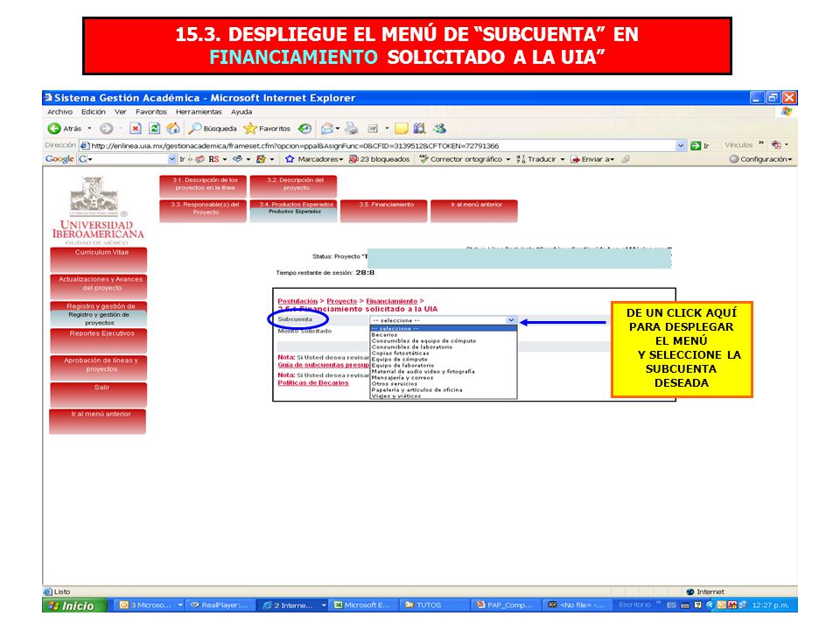This screenshot has width=840, height=630.
Task: Open the Guía de subcuentas presupuestales link
Action: coord(324,365)
